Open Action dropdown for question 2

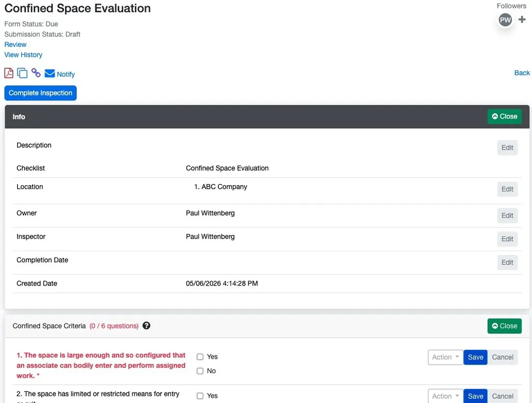point(446,396)
